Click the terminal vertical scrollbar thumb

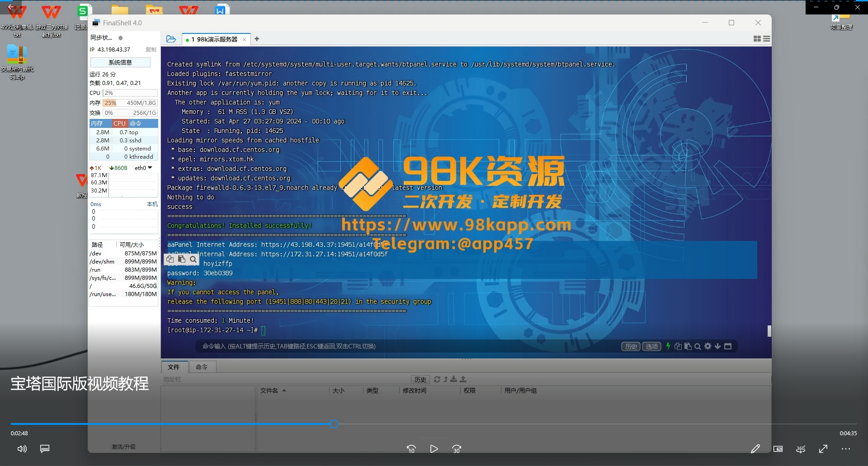pos(769,331)
